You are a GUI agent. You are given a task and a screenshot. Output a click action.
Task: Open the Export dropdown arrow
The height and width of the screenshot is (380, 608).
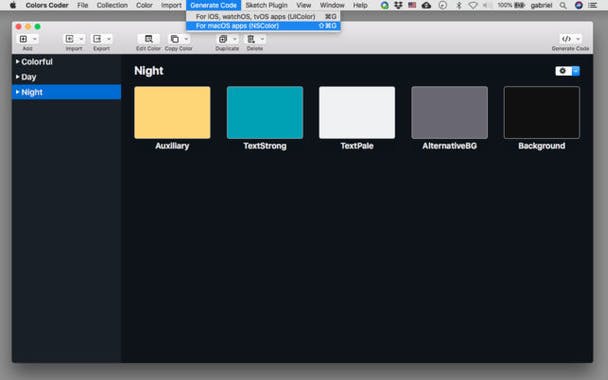pos(109,39)
